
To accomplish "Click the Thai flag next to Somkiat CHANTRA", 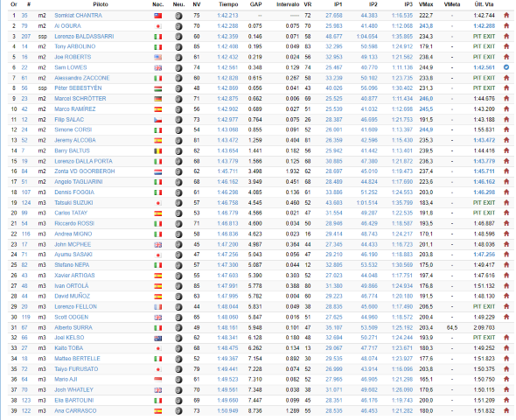I will tap(158, 16).
